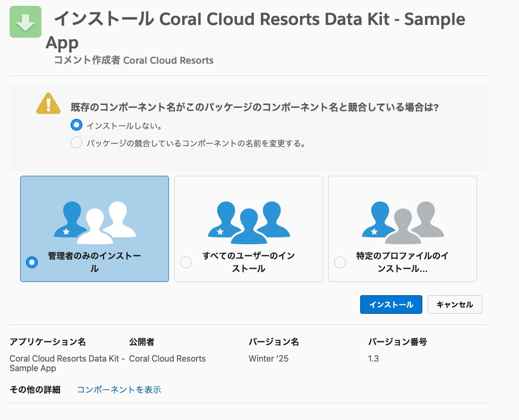
Task: Click the specific profiles grey users illustration
Action: click(x=403, y=222)
